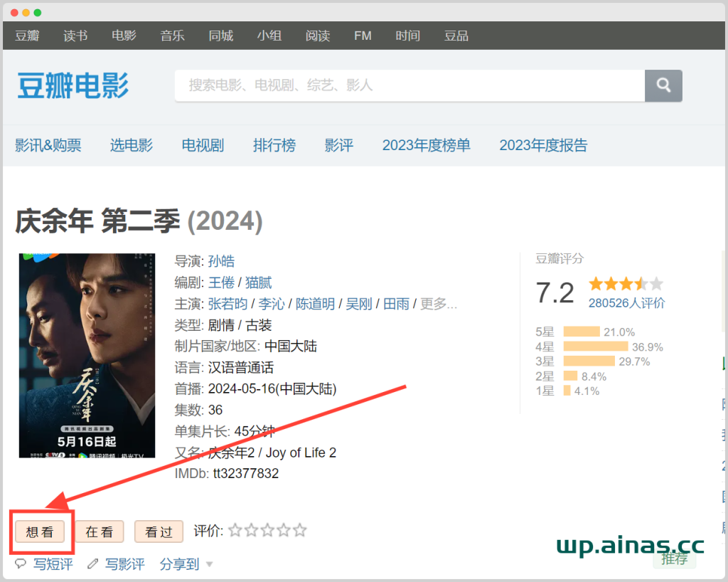
Task: Expand cast list with 更多...
Action: (x=439, y=304)
